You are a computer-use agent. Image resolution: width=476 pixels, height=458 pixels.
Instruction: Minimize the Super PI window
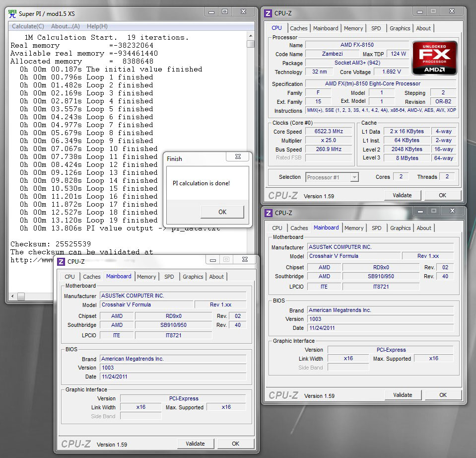(211, 12)
